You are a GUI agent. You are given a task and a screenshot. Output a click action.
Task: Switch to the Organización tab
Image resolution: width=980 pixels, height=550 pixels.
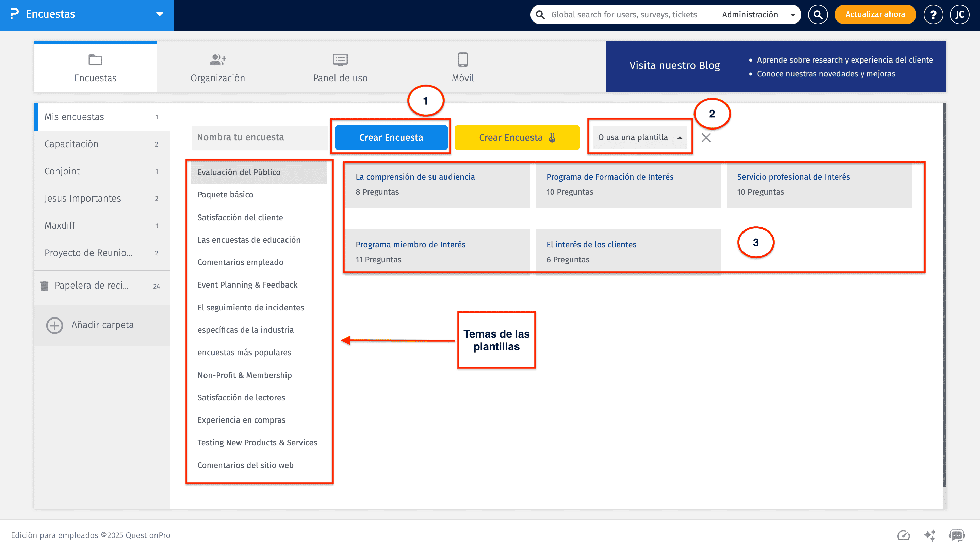coord(218,68)
